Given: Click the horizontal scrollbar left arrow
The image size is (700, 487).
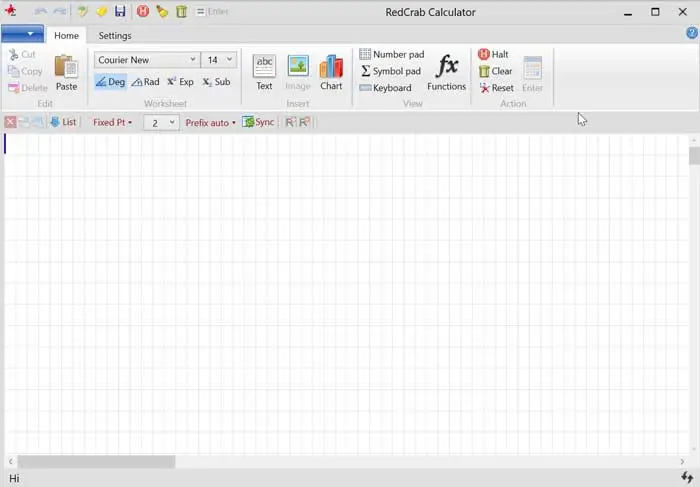Looking at the screenshot, I should point(11,462).
